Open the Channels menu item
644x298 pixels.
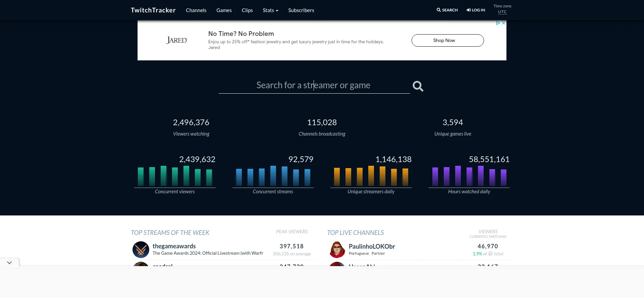pyautogui.click(x=196, y=10)
